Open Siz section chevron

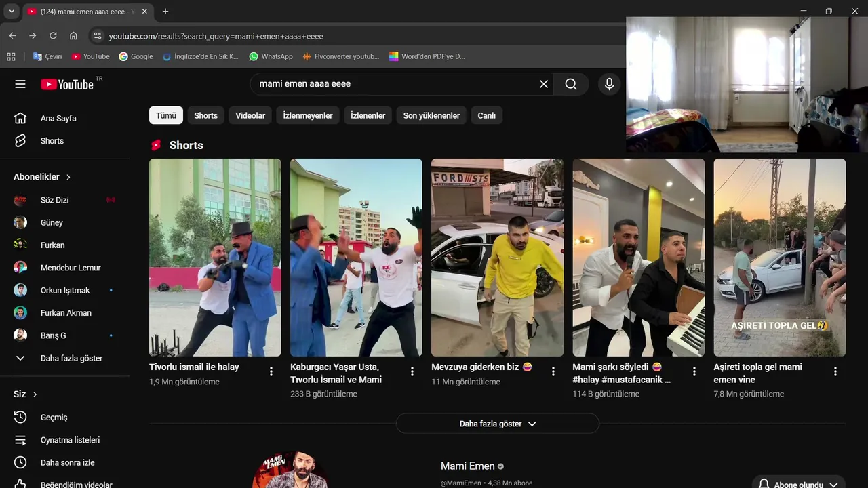[x=35, y=394]
